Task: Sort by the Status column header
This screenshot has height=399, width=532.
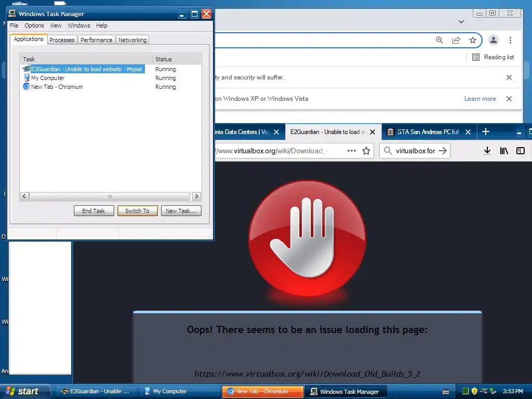Action: click(x=177, y=59)
